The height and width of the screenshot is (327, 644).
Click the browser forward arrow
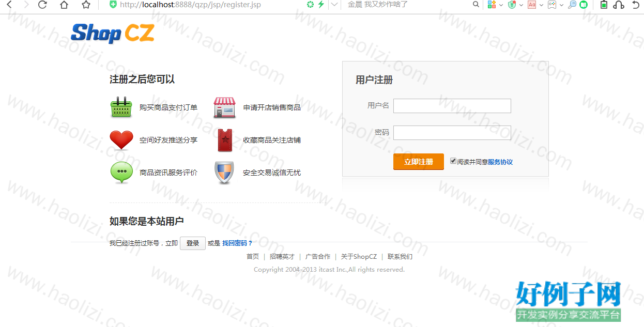click(x=26, y=5)
